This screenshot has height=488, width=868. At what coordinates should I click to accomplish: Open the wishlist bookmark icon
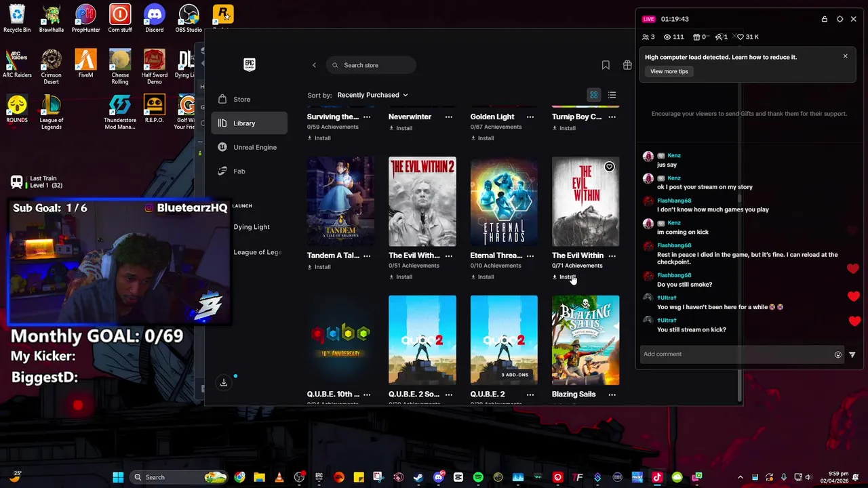pos(606,65)
